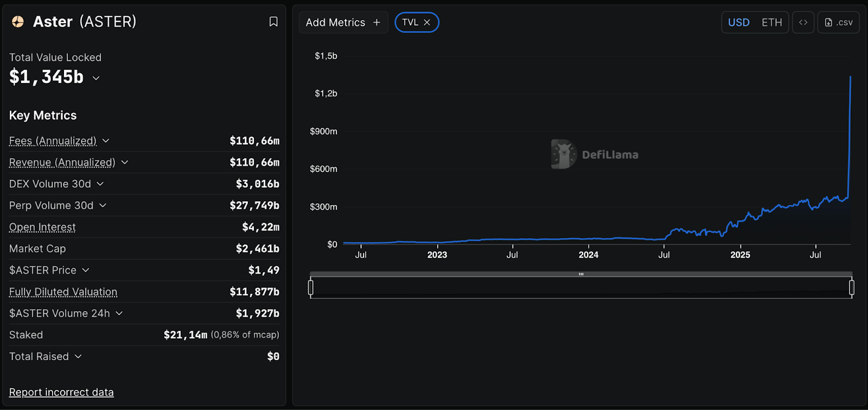Expand DEX Volume 30d details
Screen dimensions: 868x410
click(x=100, y=184)
